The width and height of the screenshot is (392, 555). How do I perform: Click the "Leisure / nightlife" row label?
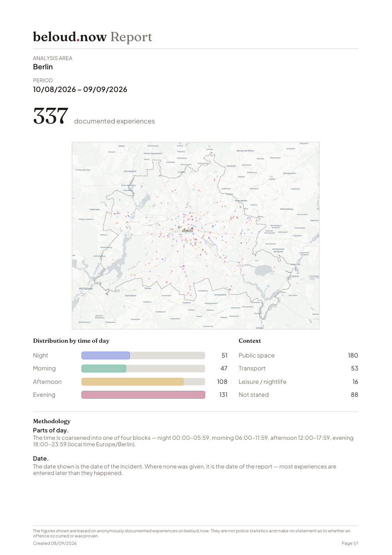click(x=263, y=382)
